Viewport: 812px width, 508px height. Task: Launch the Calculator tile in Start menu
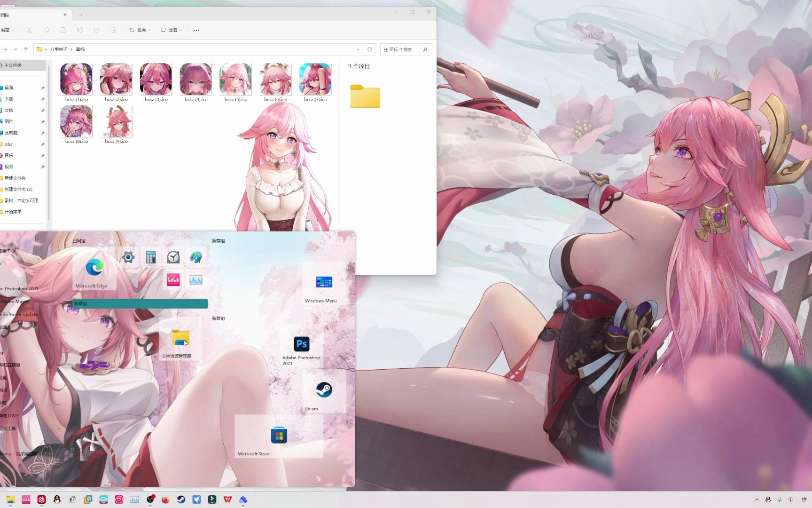point(150,257)
